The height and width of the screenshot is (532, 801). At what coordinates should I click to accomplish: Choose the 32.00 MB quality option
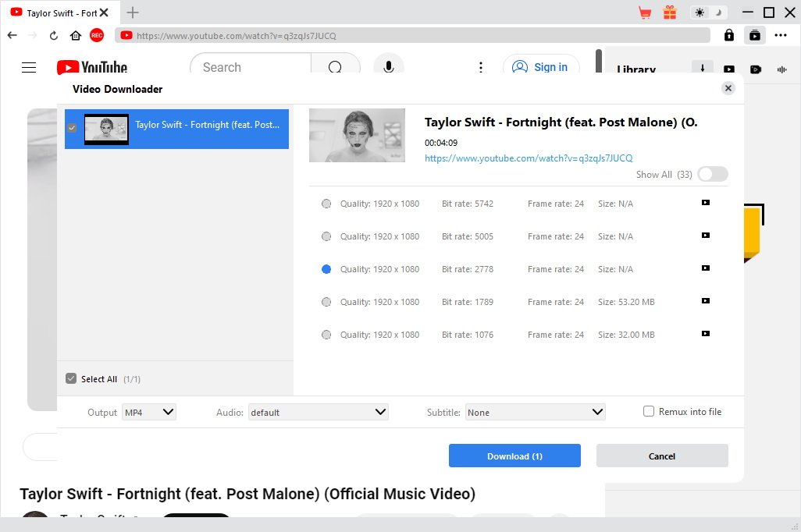tap(326, 335)
